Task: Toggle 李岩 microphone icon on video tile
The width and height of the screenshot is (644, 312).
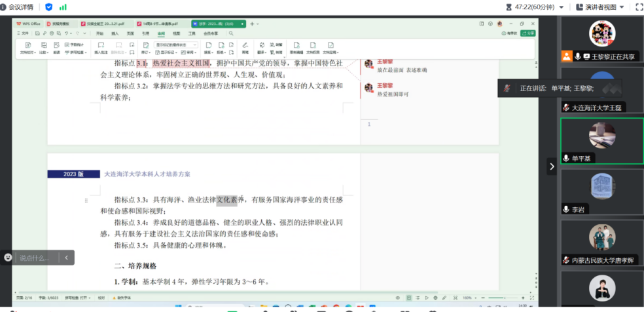Action: [566, 209]
